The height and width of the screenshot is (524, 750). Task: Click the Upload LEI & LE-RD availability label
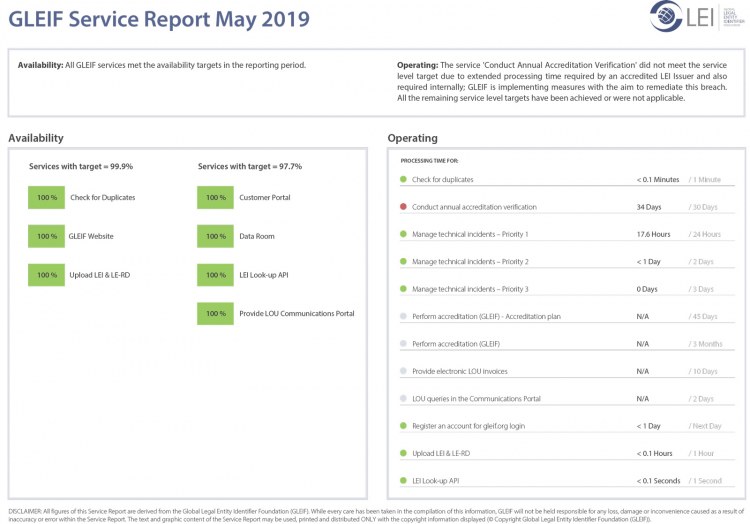(x=100, y=275)
